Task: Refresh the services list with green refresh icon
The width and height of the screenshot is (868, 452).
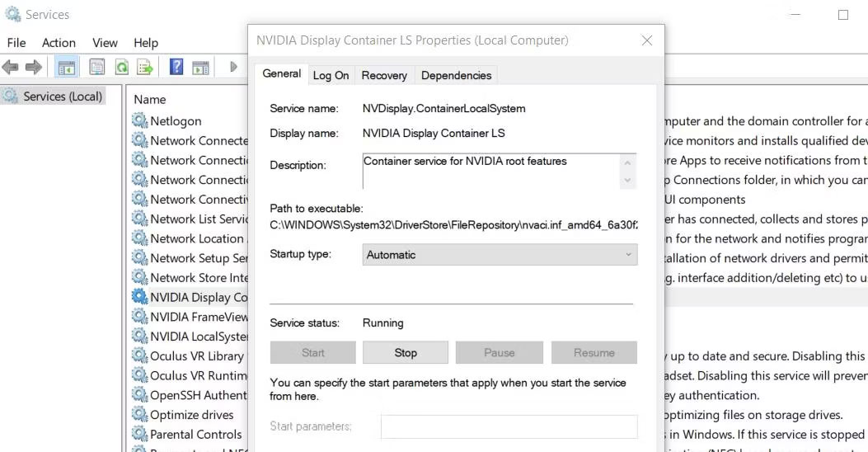Action: (121, 68)
